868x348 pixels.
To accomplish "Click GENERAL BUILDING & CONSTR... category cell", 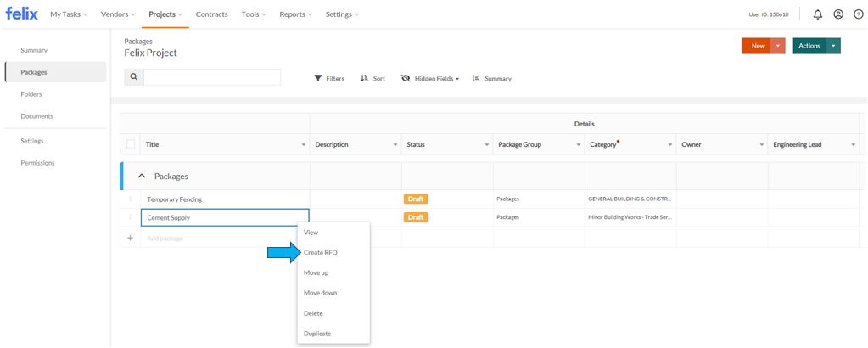I will tap(630, 199).
